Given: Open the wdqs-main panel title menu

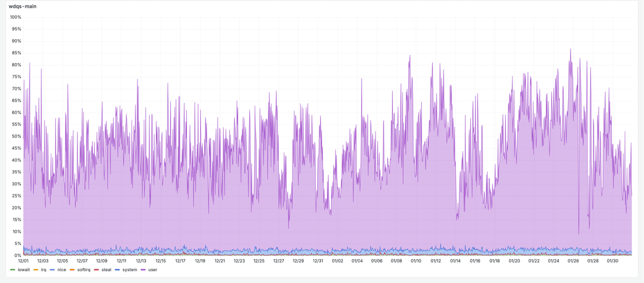Looking at the screenshot, I should pos(23,6).
